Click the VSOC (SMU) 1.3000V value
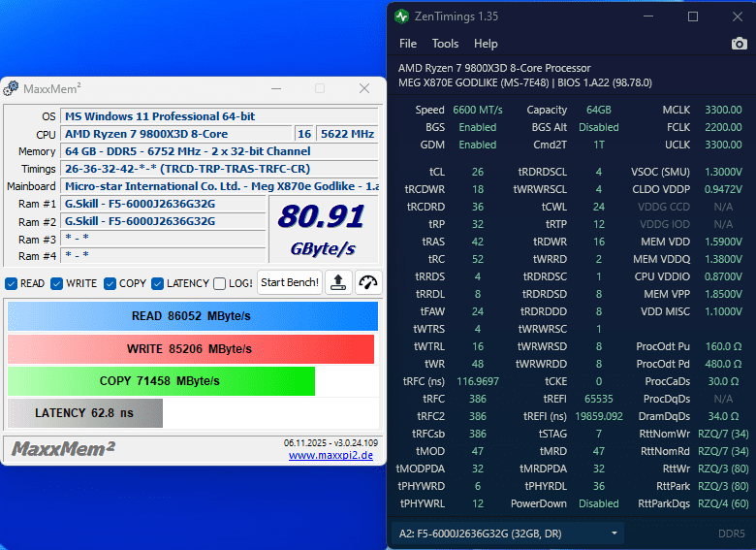This screenshot has height=550, width=756. point(723,172)
